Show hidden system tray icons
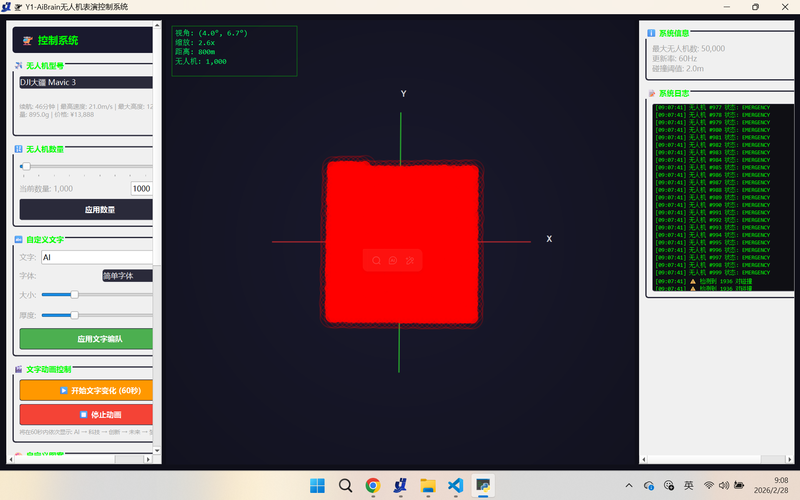This screenshot has height=500, width=800. click(x=630, y=485)
